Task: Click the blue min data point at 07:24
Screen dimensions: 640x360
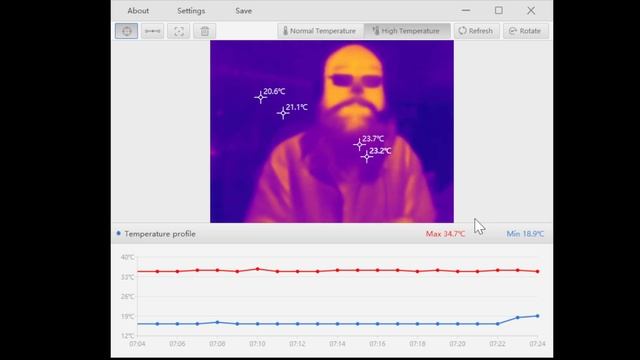Action: 538,316
